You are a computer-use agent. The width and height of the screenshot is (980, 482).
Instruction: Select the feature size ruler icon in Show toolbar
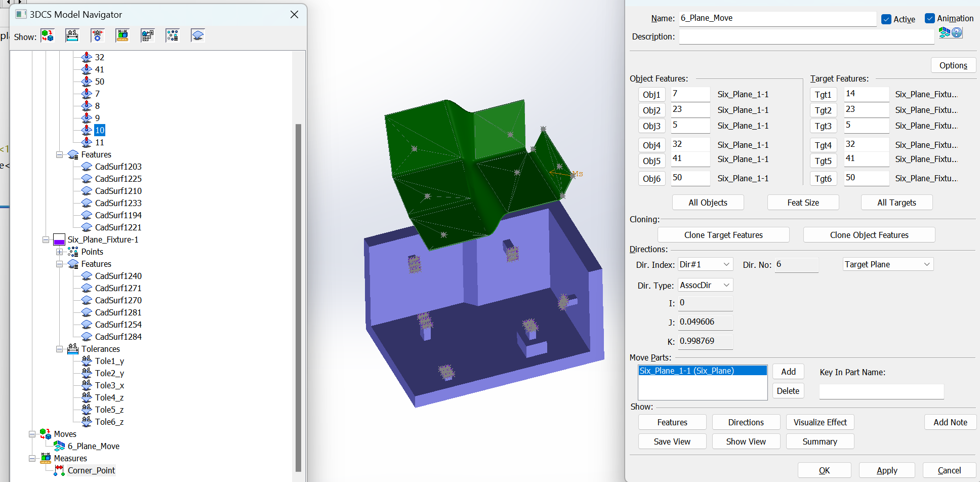pos(123,35)
